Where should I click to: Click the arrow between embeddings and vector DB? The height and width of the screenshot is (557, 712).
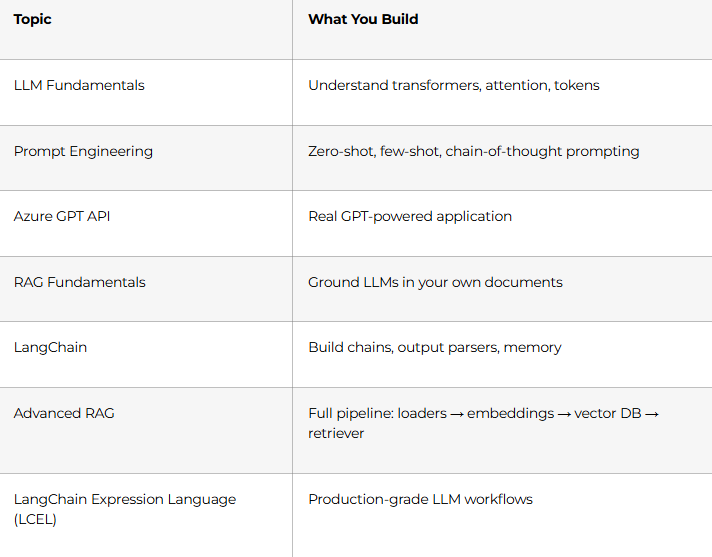click(564, 414)
